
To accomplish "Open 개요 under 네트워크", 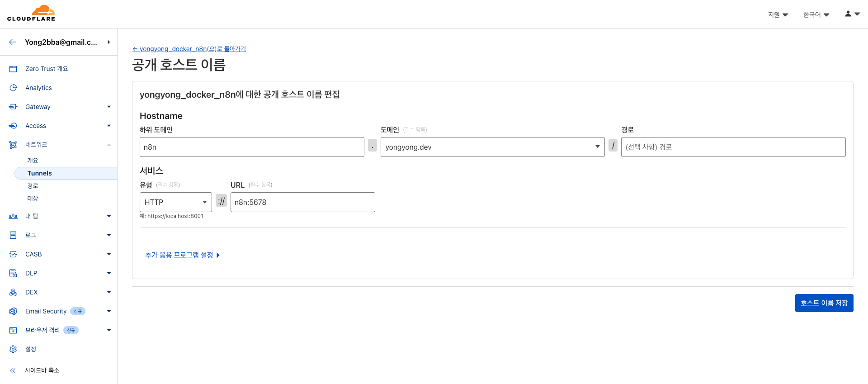I will point(33,161).
